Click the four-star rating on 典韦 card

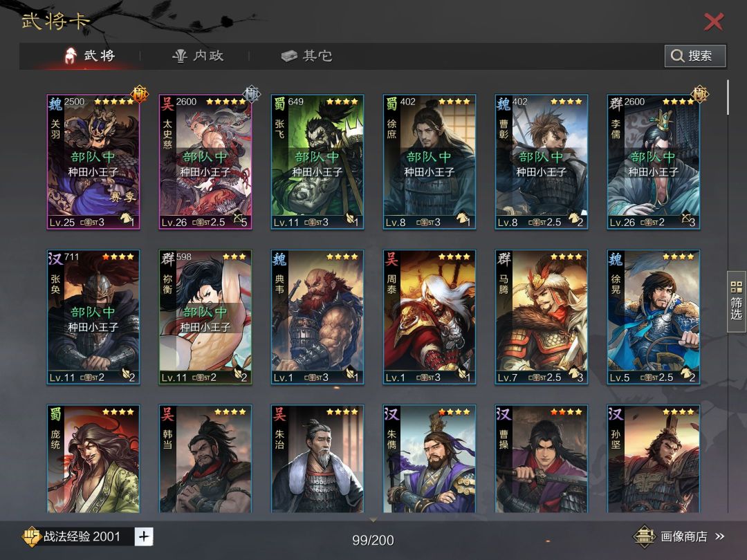342,256
